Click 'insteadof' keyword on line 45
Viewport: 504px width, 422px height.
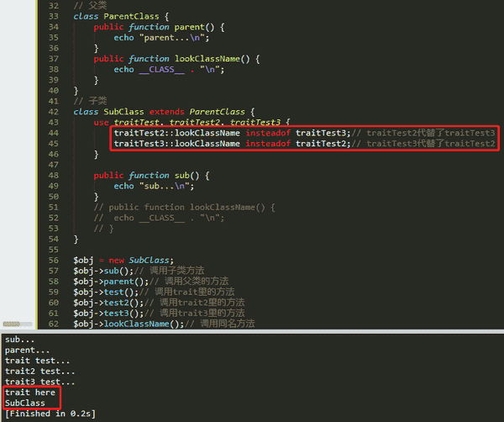pyautogui.click(x=268, y=144)
